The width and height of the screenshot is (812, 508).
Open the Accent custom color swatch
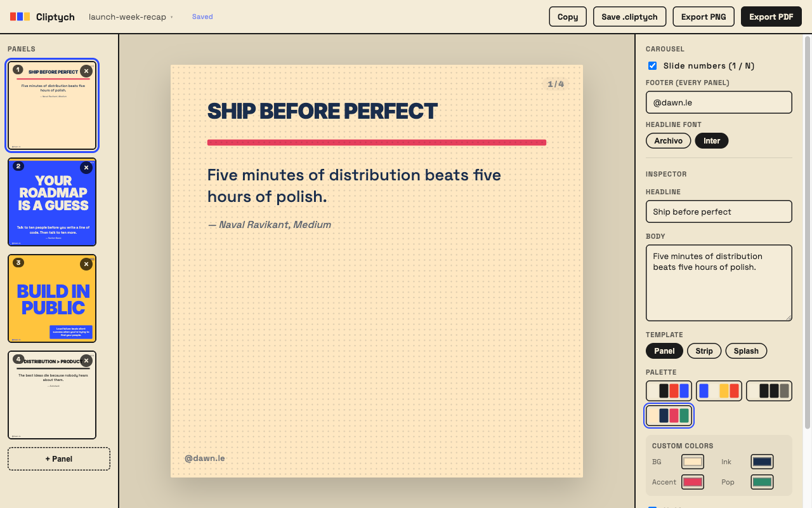[x=693, y=482]
